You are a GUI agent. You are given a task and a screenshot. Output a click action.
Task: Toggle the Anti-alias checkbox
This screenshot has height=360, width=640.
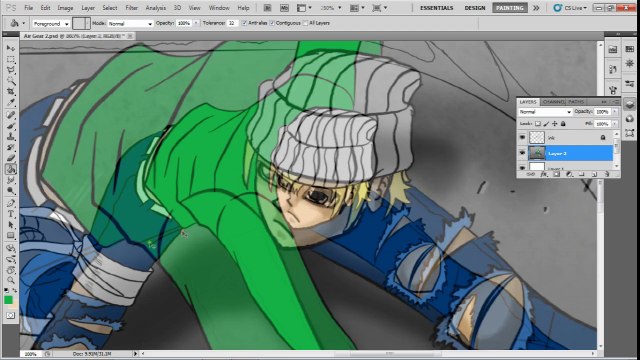click(244, 23)
